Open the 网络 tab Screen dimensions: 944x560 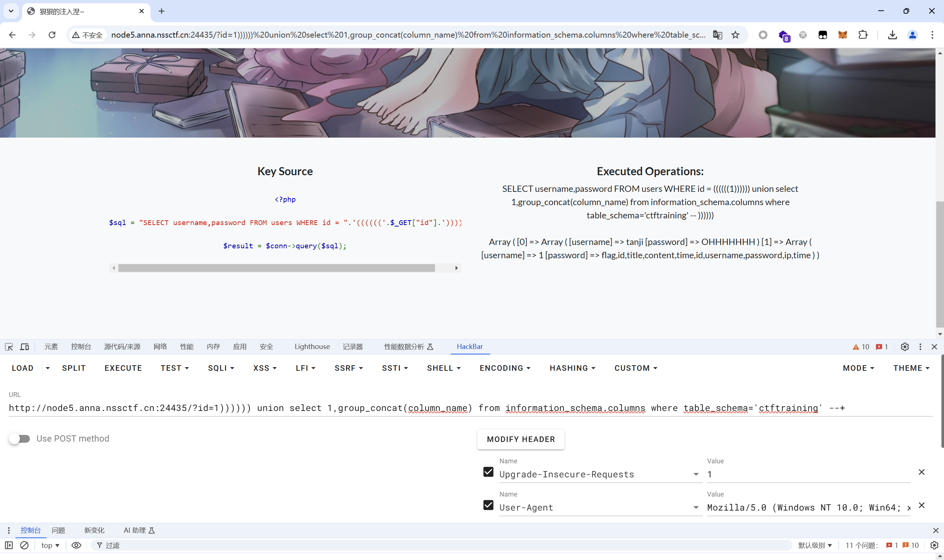(160, 346)
